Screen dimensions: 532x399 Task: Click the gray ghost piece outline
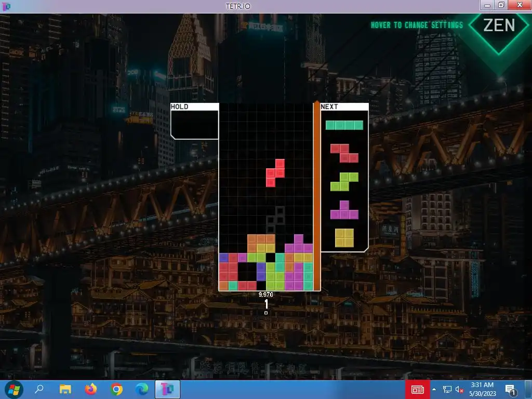point(275,220)
